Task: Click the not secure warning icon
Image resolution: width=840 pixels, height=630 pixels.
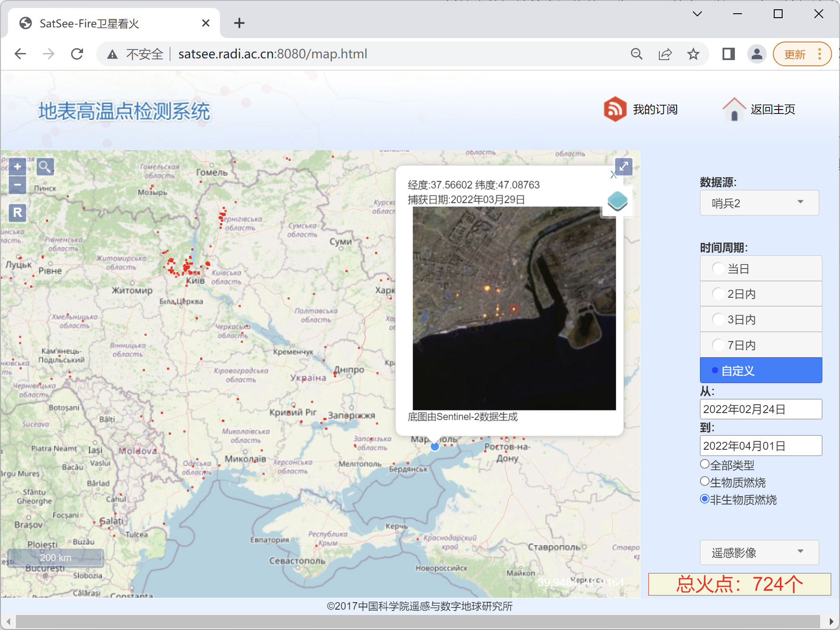Action: tap(112, 54)
